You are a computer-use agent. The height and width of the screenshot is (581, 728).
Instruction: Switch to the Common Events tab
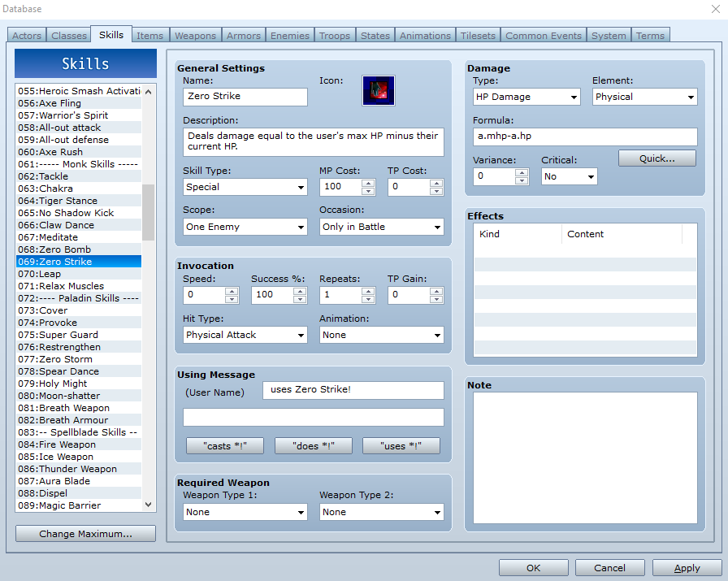(x=544, y=35)
